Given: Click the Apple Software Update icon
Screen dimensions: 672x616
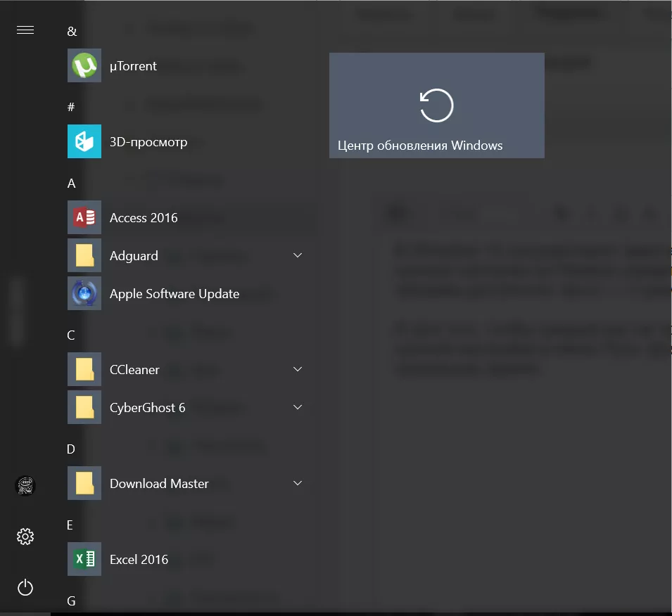Looking at the screenshot, I should [84, 294].
